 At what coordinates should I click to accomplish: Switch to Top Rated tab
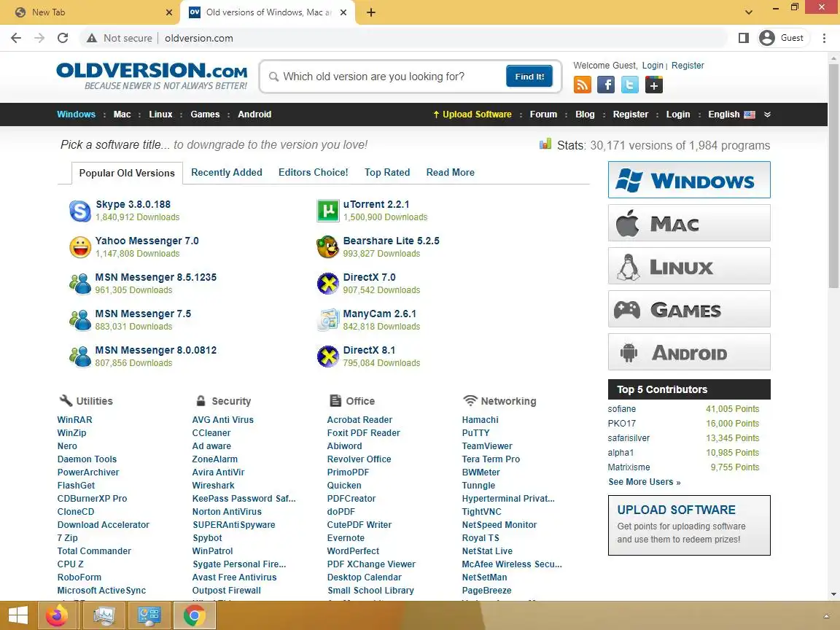(x=387, y=173)
